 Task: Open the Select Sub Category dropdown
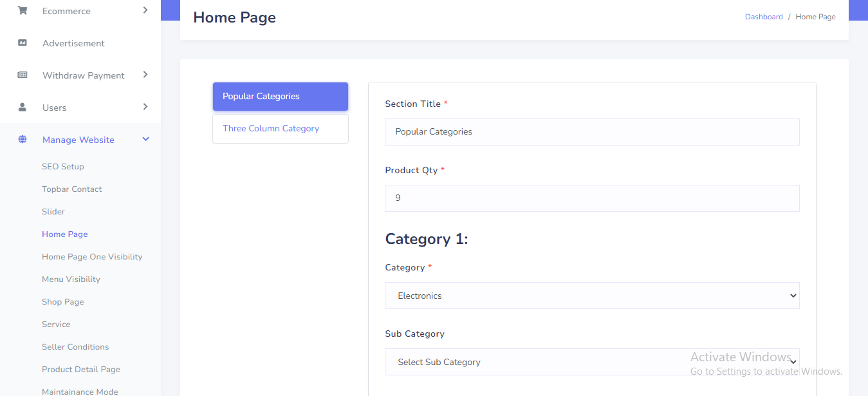[x=591, y=362]
